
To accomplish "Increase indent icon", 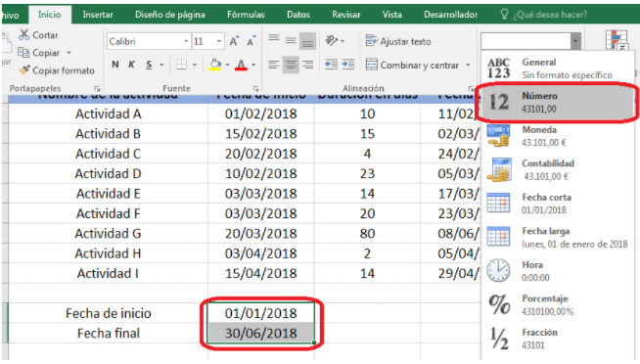I will 348,65.
